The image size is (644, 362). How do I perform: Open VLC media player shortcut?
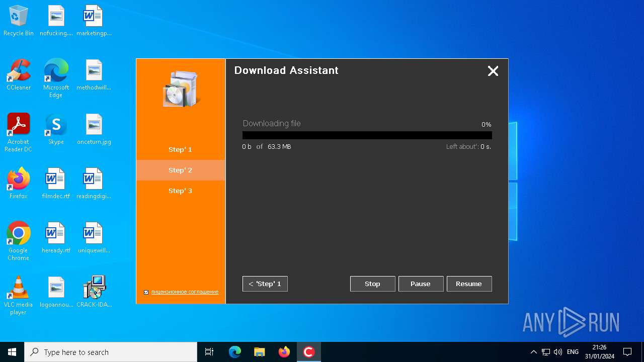pos(19,296)
